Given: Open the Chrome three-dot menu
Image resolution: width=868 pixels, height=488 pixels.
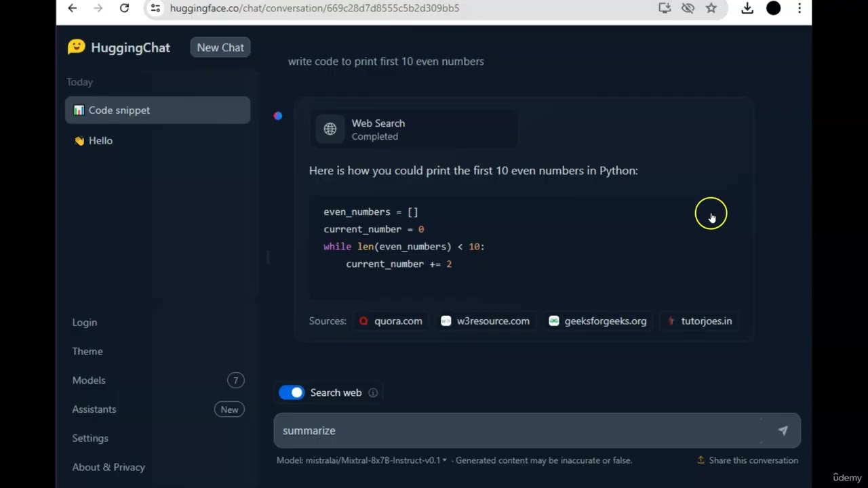Looking at the screenshot, I should (x=800, y=8).
